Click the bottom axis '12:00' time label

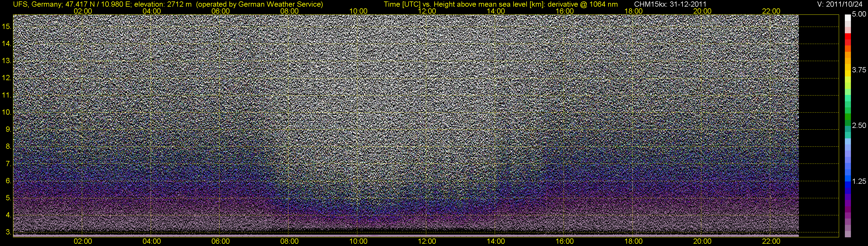pos(427,241)
